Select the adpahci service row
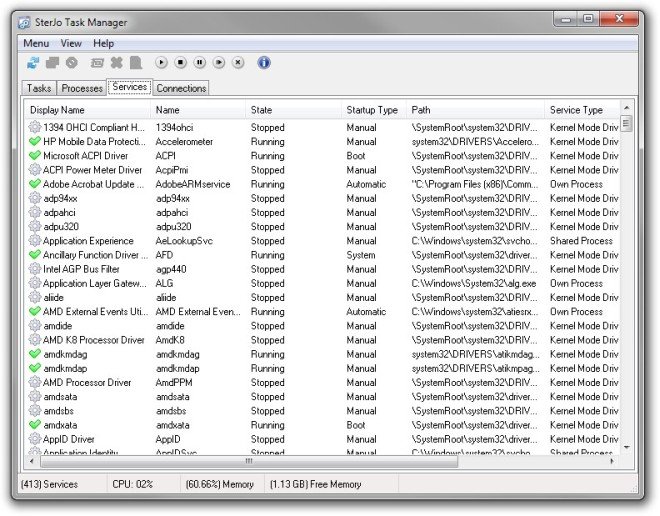The height and width of the screenshot is (516, 660). (322, 213)
